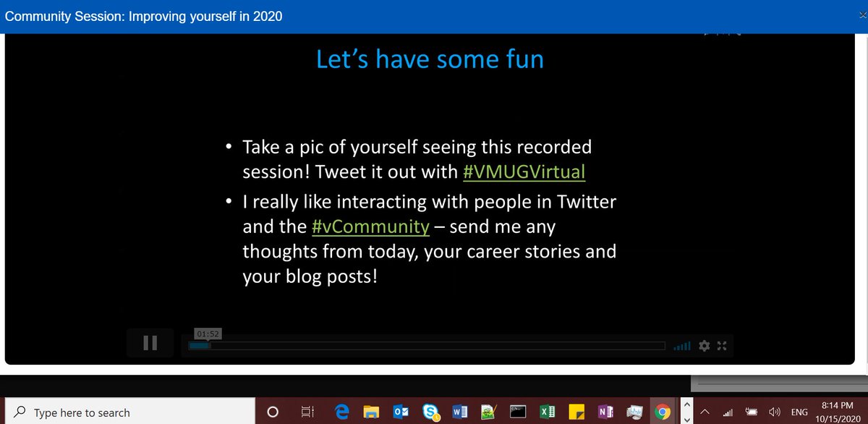
Task: Click the 'Let's have some fun' heading
Action: (x=430, y=59)
